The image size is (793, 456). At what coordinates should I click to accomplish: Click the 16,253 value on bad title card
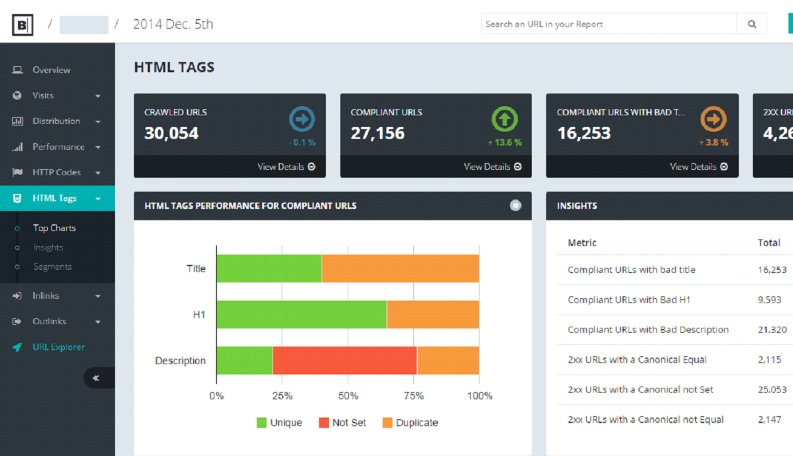pyautogui.click(x=584, y=133)
